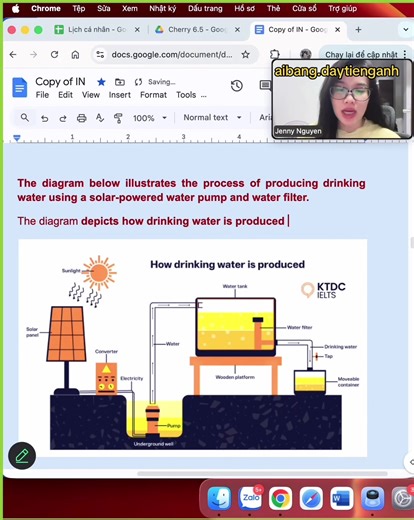Click the Google Docs home icon
Screen dimensions: 414x520
coord(19,87)
